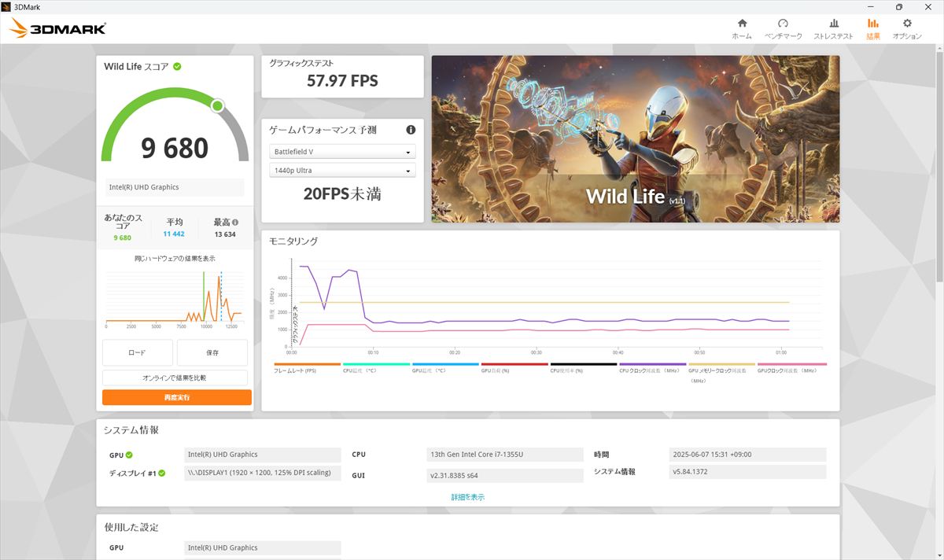The image size is (944, 560).
Task: Click the green check next to Wild Life スコア
Action: [x=177, y=66]
